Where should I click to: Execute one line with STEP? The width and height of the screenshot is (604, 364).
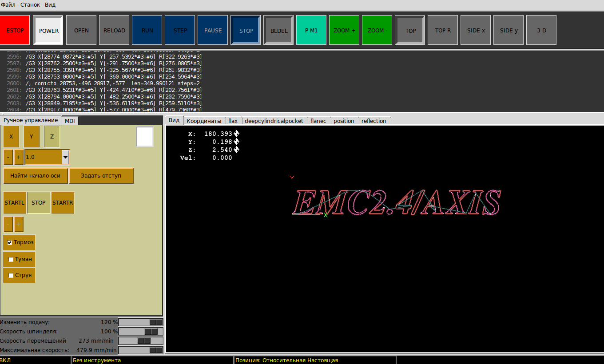click(x=180, y=30)
